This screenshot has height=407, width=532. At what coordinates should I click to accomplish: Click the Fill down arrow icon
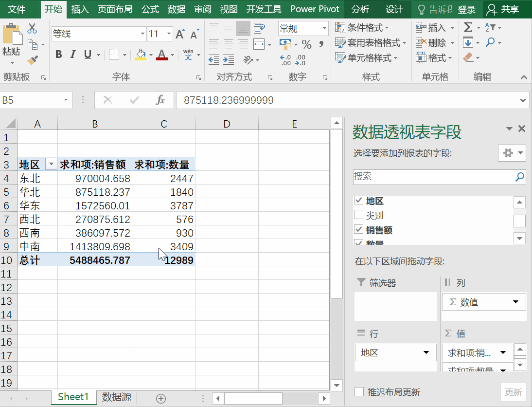click(468, 42)
